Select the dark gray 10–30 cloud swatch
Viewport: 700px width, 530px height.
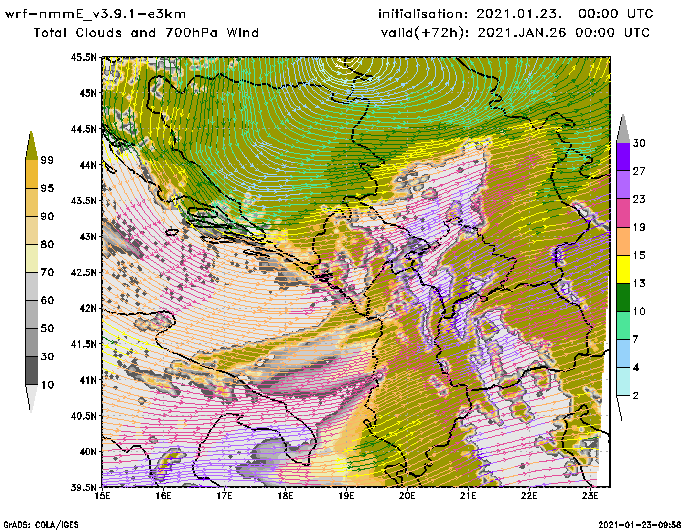(x=31, y=371)
